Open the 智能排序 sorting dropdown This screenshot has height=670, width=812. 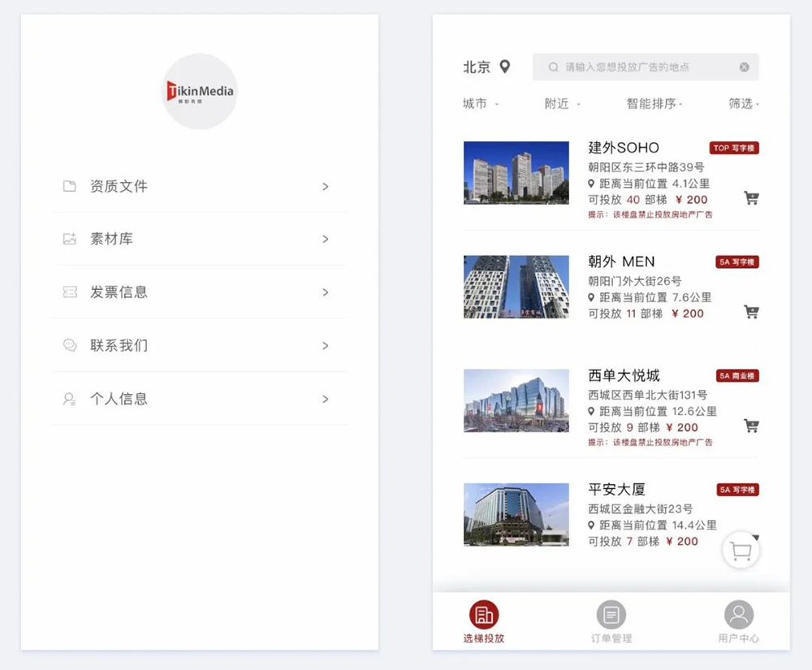tap(654, 104)
